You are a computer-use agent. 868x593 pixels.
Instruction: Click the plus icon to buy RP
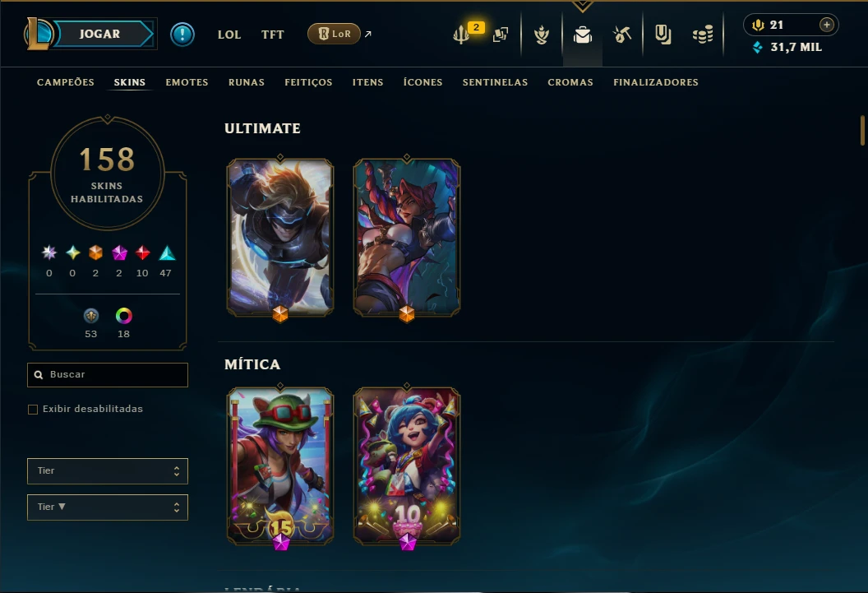point(826,25)
